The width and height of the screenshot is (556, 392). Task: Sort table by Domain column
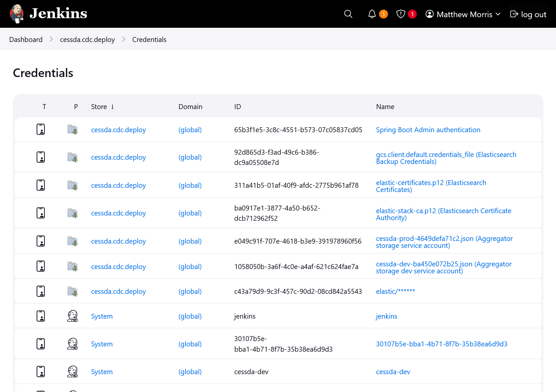[190, 107]
